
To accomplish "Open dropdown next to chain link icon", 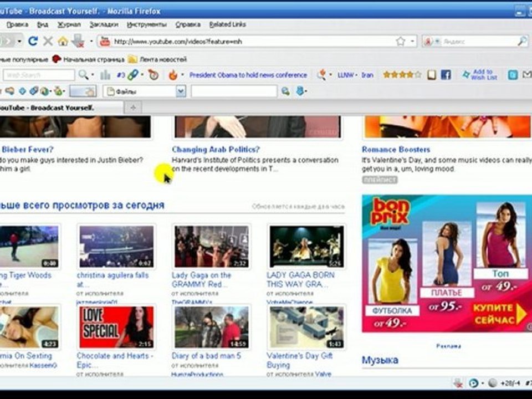I will coord(142,75).
